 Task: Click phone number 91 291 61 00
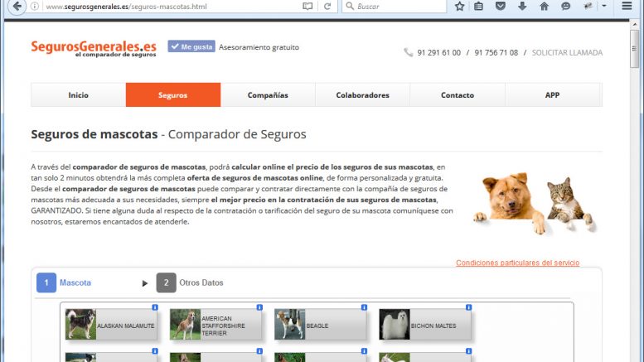[439, 52]
